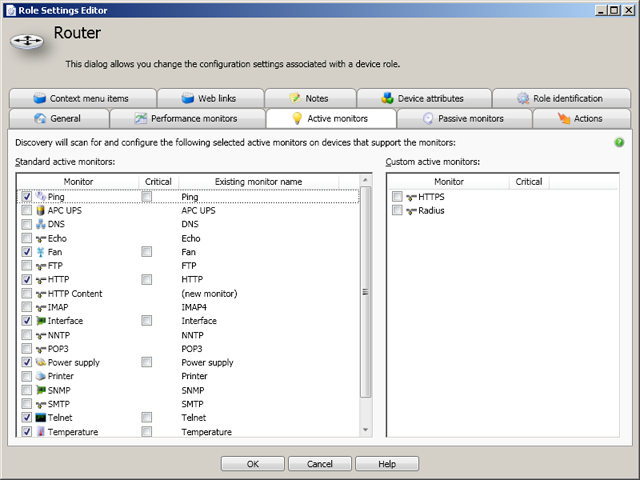The height and width of the screenshot is (480, 640).
Task: Click the Temperature monitor icon
Action: pyautogui.click(x=41, y=431)
